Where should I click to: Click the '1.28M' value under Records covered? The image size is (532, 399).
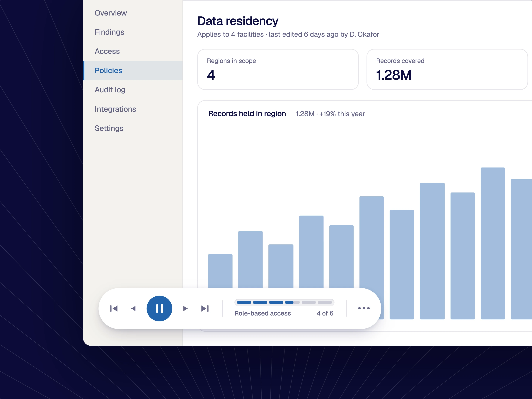[x=394, y=75]
